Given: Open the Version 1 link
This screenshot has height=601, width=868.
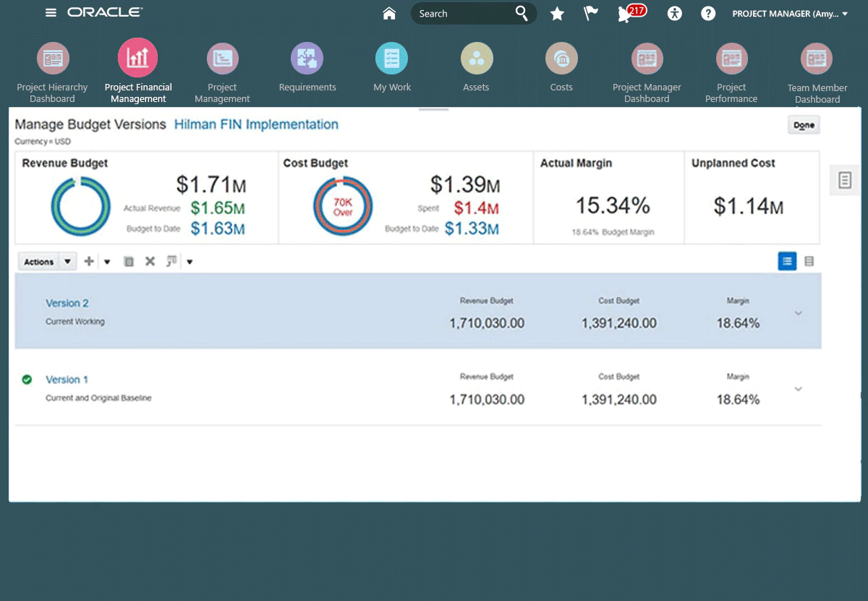Looking at the screenshot, I should (x=67, y=380).
